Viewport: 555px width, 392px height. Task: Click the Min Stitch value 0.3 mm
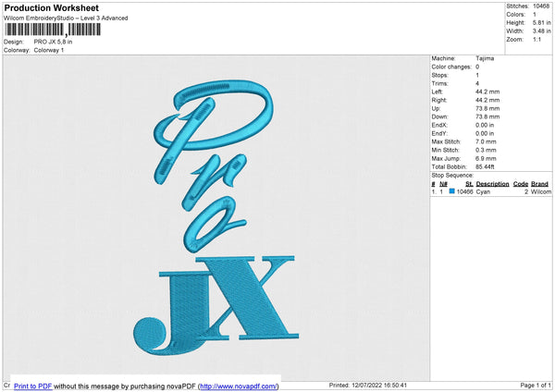[x=486, y=150]
